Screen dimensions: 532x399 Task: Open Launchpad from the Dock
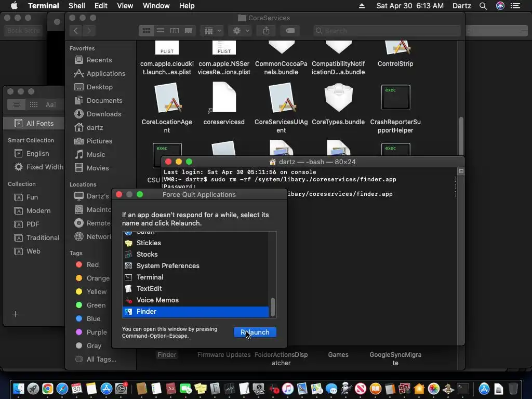[33, 389]
